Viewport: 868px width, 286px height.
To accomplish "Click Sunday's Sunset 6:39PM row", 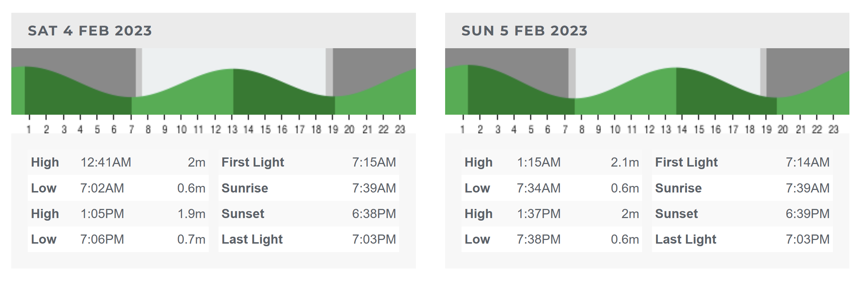I will coord(742,214).
